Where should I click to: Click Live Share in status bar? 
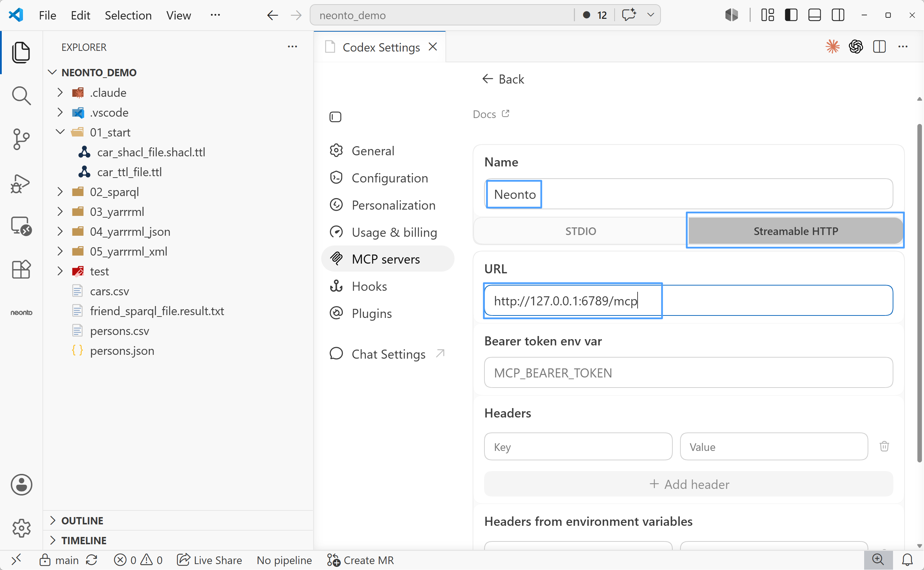pos(210,560)
